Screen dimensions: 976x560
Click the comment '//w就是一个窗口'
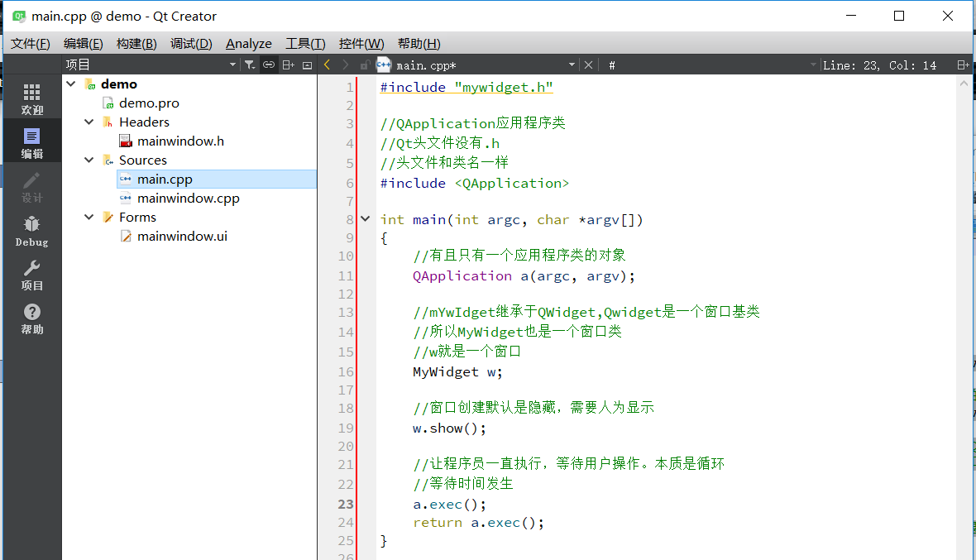point(466,352)
